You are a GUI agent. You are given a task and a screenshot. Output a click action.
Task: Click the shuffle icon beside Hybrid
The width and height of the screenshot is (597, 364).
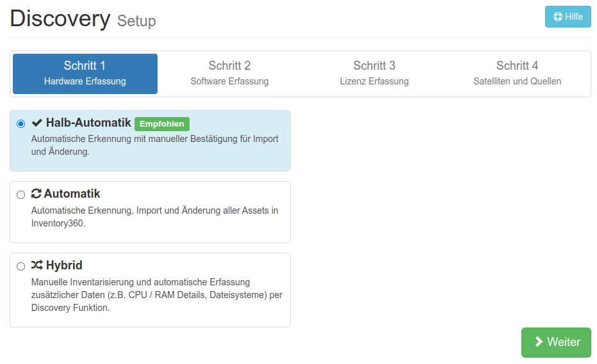click(37, 265)
